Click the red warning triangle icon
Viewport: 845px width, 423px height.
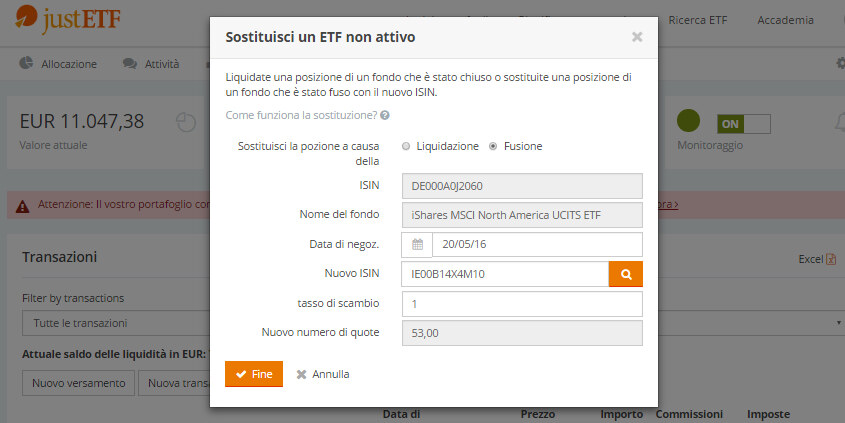23,205
